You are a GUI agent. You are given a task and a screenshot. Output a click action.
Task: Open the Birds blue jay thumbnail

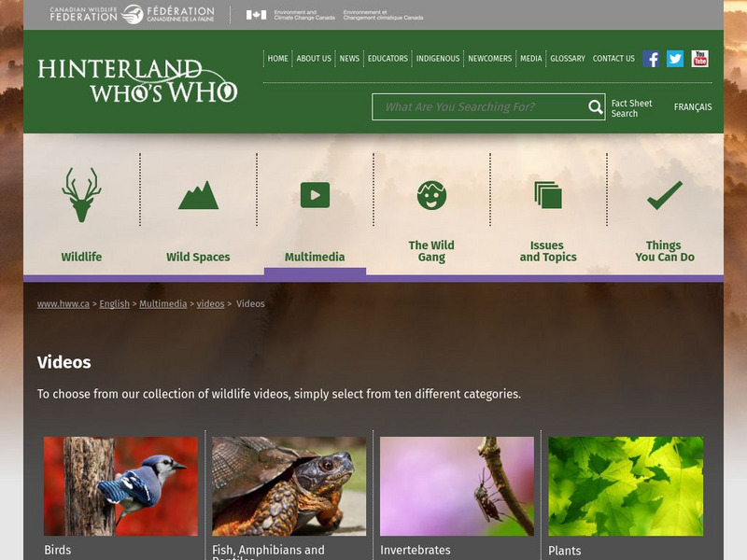pos(120,486)
